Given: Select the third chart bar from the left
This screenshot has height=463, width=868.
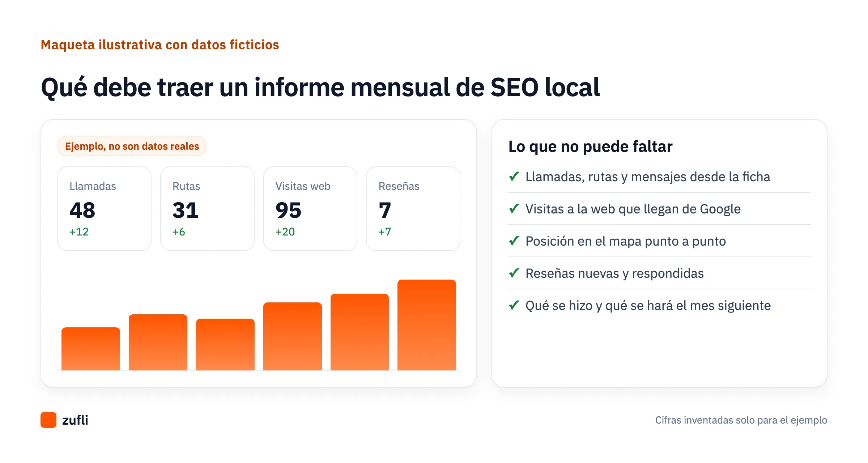Looking at the screenshot, I should [x=225, y=344].
